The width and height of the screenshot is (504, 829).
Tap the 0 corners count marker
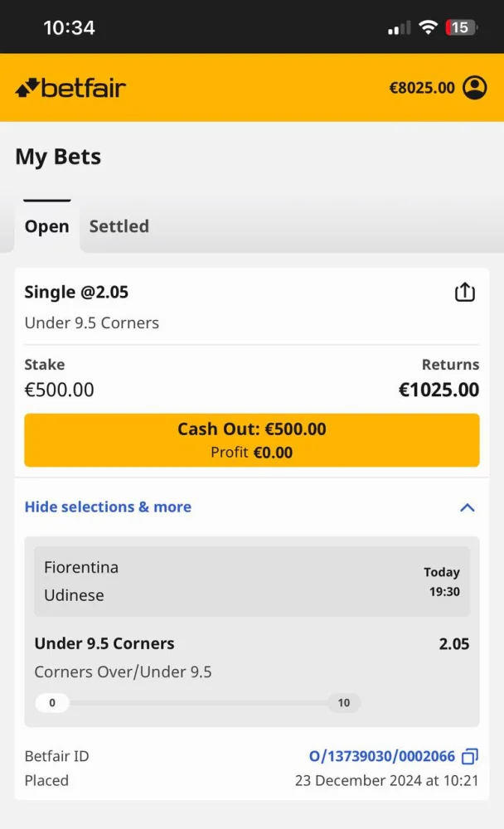52,703
